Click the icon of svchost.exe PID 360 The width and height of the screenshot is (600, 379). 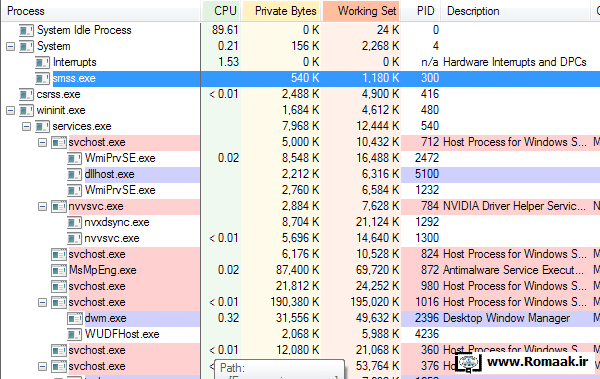(x=59, y=351)
